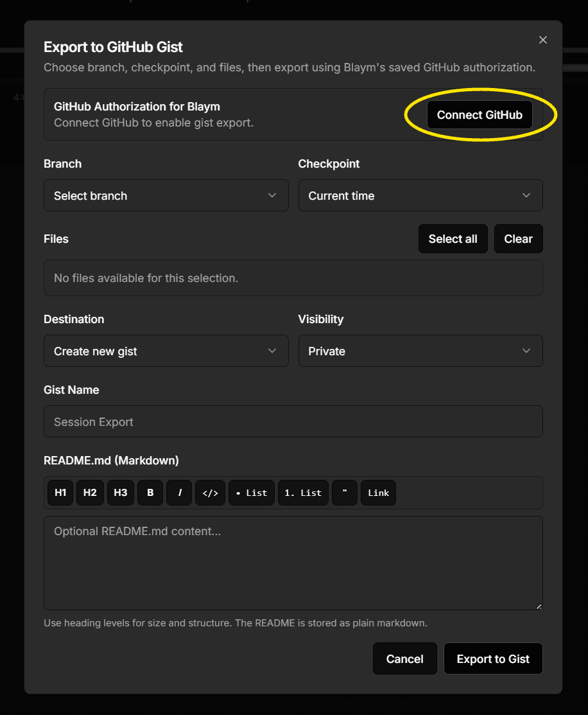
Task: Apply italic formatting in README toolbar
Action: click(180, 493)
